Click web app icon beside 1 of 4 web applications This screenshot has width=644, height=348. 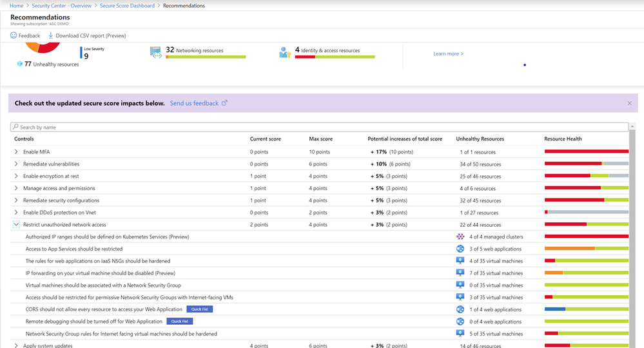tap(460, 309)
